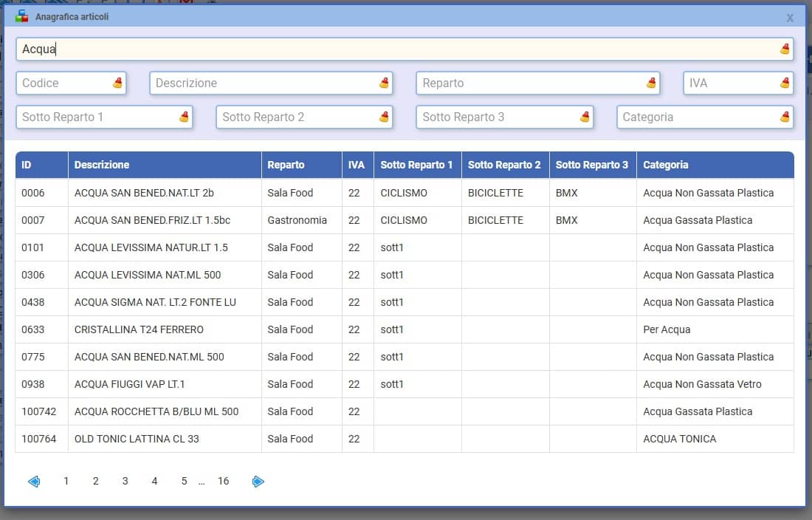Select row ACQUA LEVISSIMA NATUR.LT 1.5
The height and width of the screenshot is (520, 812).
point(151,247)
